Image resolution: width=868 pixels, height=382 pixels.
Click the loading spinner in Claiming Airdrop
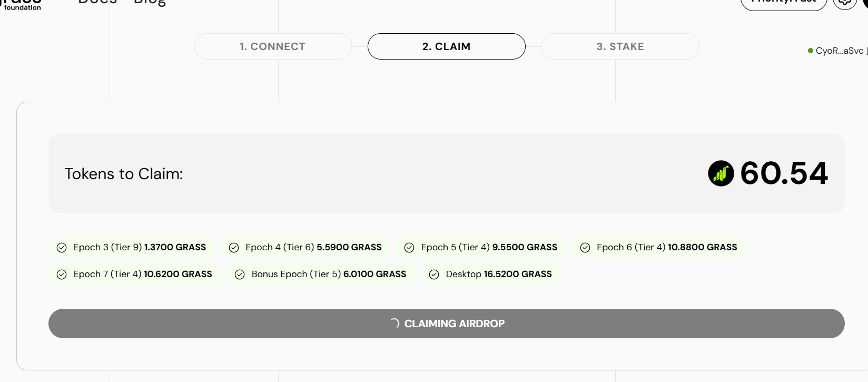tap(394, 323)
